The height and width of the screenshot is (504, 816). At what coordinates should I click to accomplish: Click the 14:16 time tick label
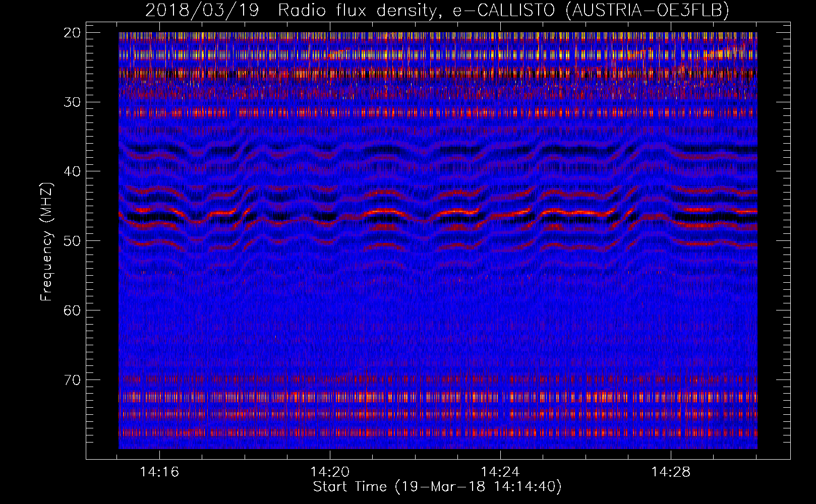tap(159, 472)
